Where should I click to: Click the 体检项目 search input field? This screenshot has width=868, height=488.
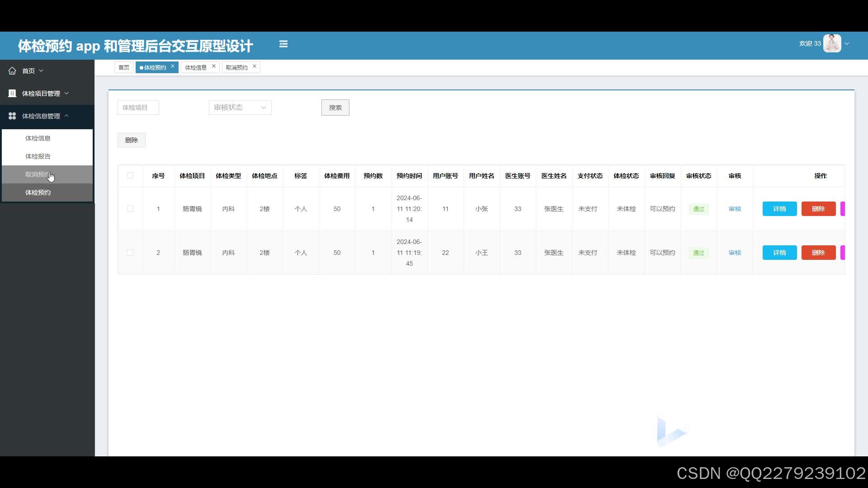(138, 108)
